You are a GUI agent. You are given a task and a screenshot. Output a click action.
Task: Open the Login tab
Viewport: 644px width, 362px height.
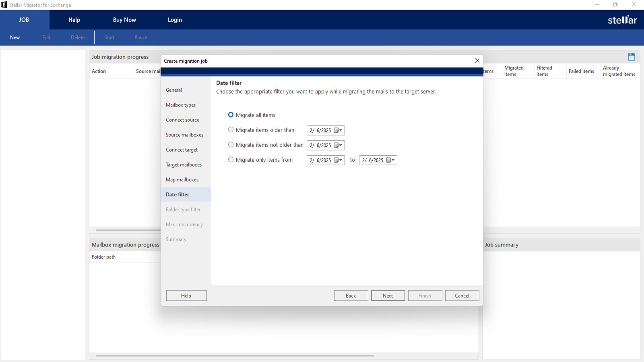pyautogui.click(x=175, y=20)
